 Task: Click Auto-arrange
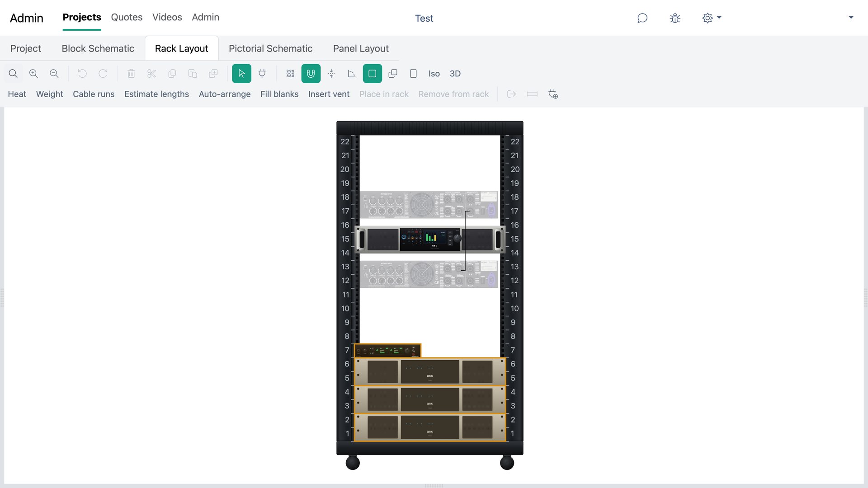tap(225, 94)
